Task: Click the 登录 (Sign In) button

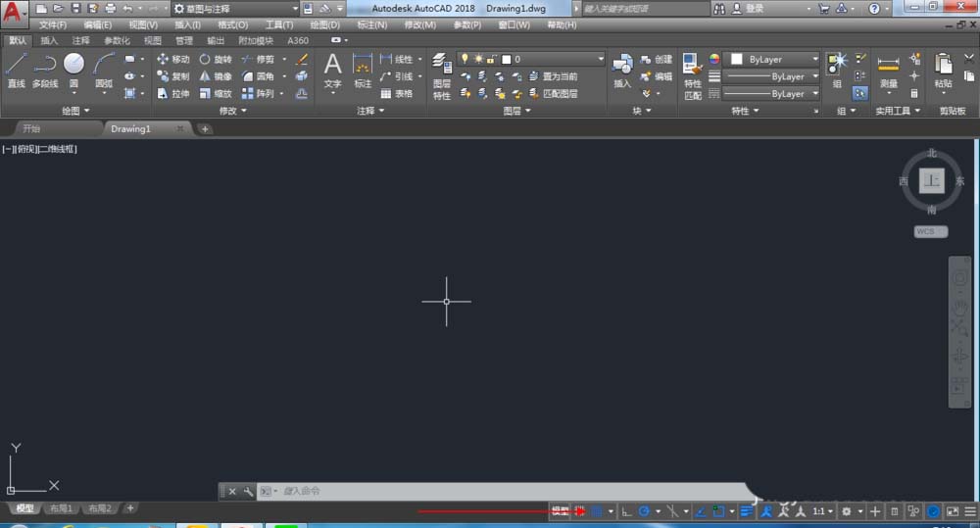Action: click(x=748, y=8)
